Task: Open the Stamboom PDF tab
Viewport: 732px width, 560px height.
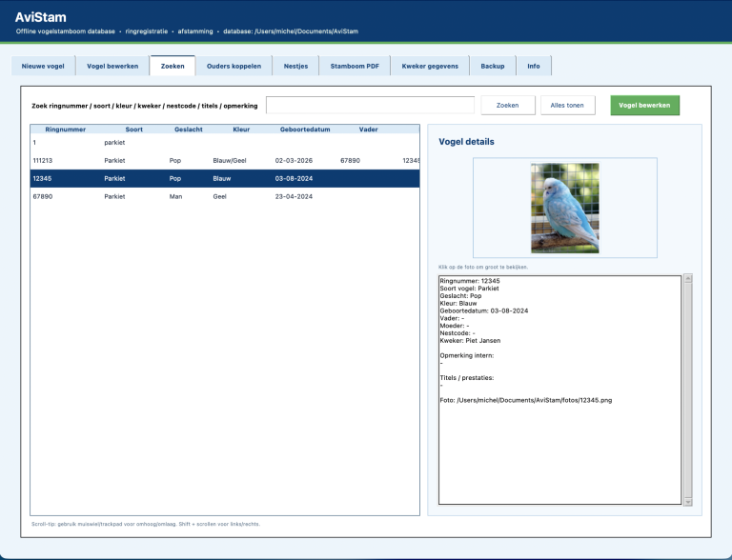Action: click(355, 66)
